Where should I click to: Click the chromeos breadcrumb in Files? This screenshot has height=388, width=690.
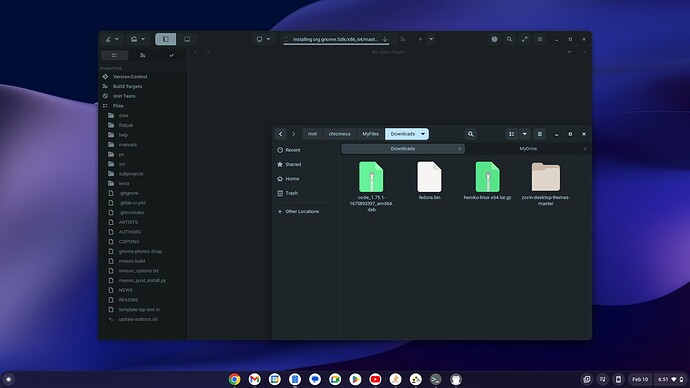tap(339, 134)
